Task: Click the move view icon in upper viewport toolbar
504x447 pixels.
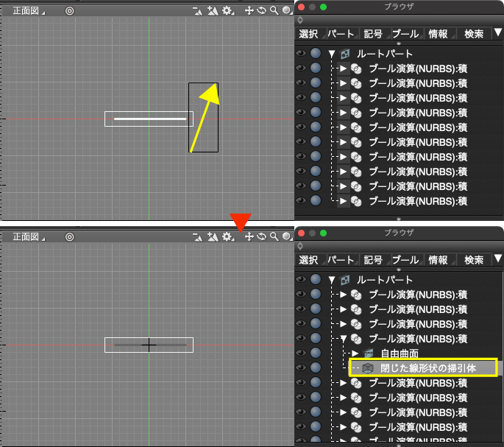Action: 249,10
